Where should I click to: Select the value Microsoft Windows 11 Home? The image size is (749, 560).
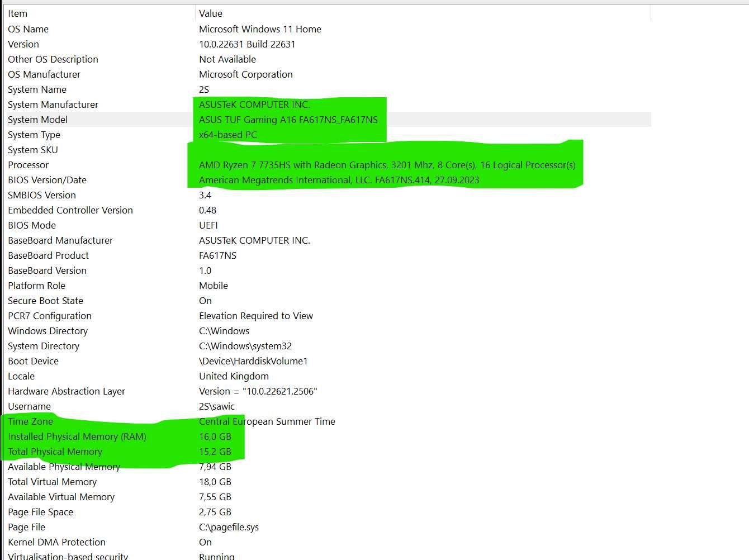click(260, 29)
